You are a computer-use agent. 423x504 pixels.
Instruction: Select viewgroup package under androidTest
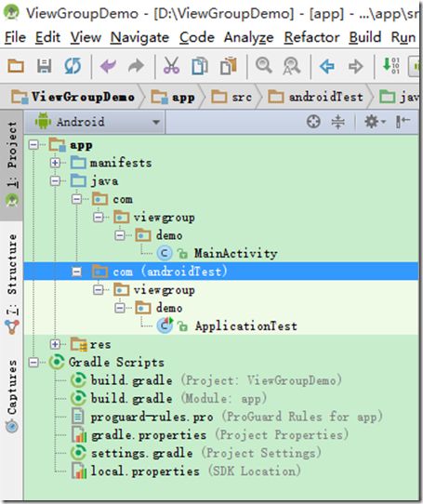pyautogui.click(x=164, y=290)
